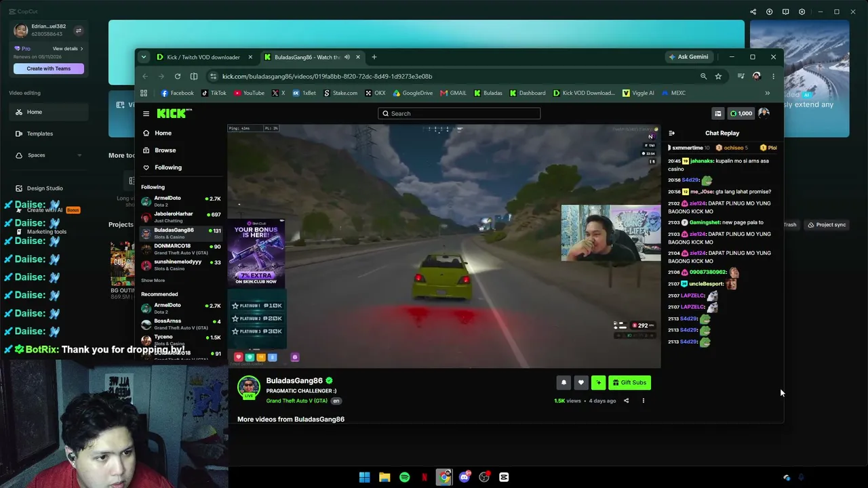Click Create with Teams in CapCut
868x488 pixels.
click(x=49, y=68)
